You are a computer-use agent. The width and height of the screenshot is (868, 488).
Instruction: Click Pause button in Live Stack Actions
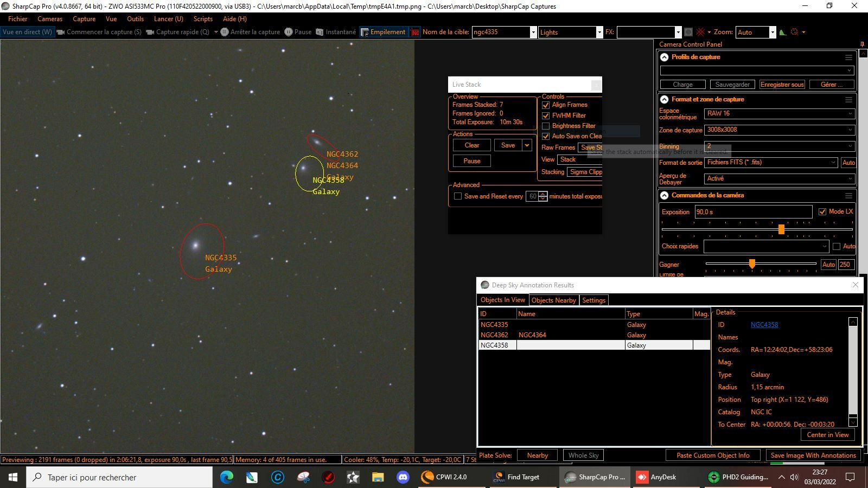(472, 161)
